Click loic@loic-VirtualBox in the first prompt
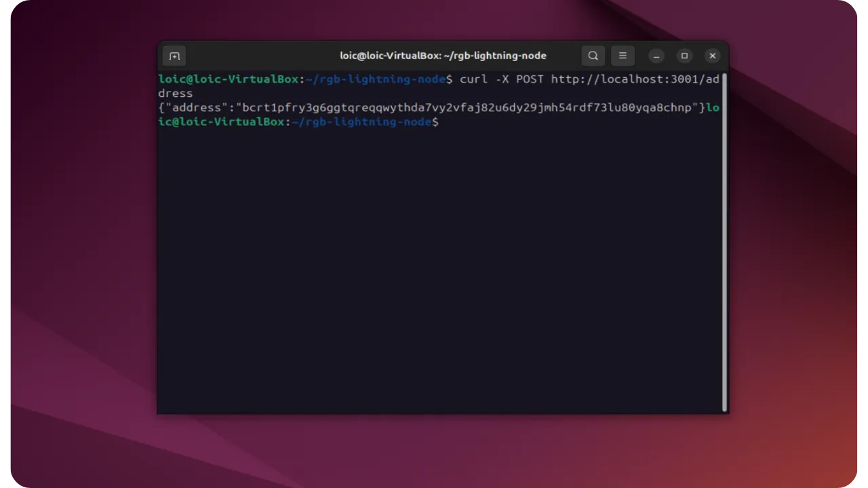 (x=228, y=79)
